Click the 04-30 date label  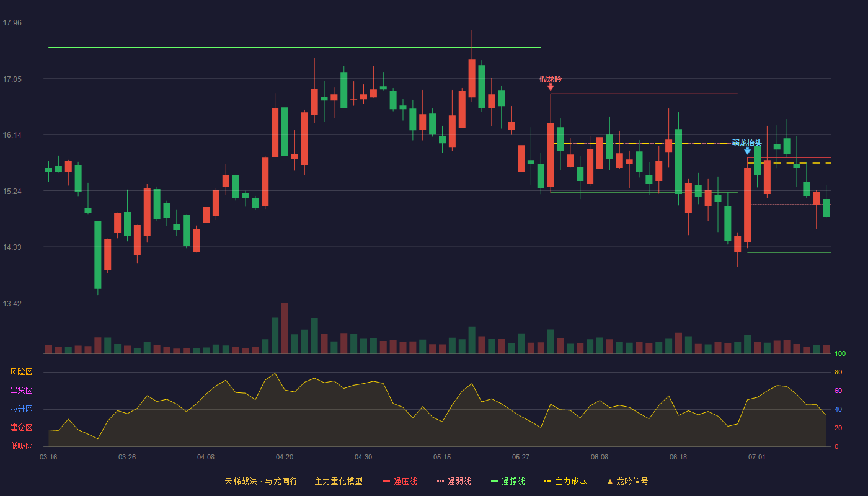pos(363,457)
